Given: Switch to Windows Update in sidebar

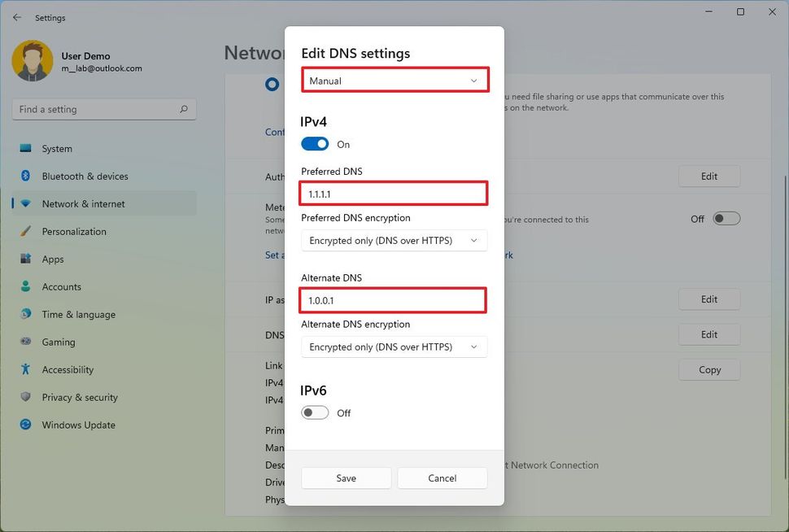Looking at the screenshot, I should (x=25, y=425).
